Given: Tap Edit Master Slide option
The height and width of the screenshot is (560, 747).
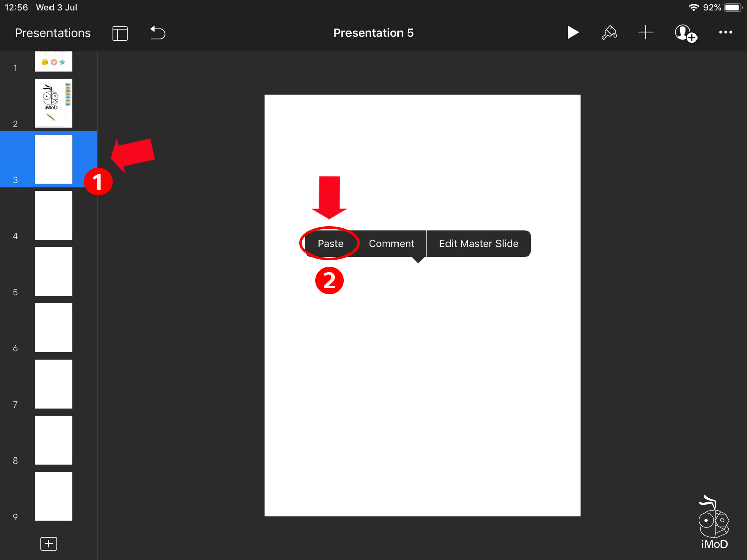Looking at the screenshot, I should [478, 244].
